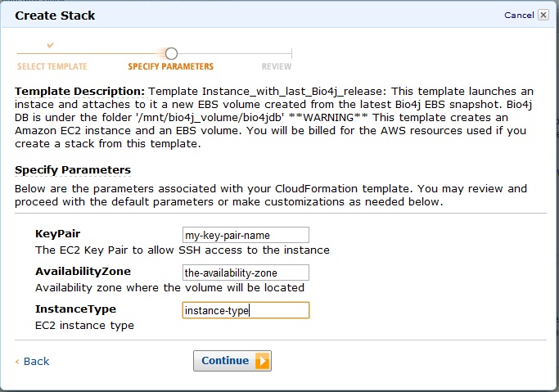
Task: Click the InstanceType parameter label
Action: tap(75, 309)
